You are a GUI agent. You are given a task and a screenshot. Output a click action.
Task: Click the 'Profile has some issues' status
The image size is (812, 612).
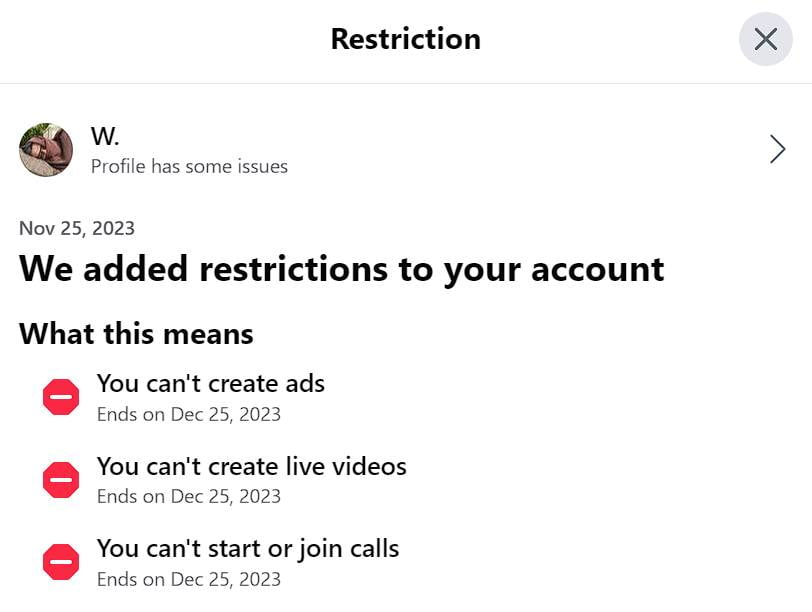pos(189,166)
